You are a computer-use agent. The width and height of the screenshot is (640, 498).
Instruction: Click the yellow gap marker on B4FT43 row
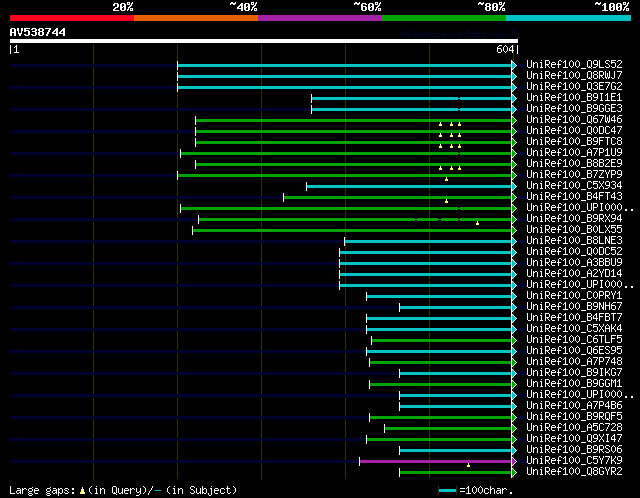click(447, 201)
